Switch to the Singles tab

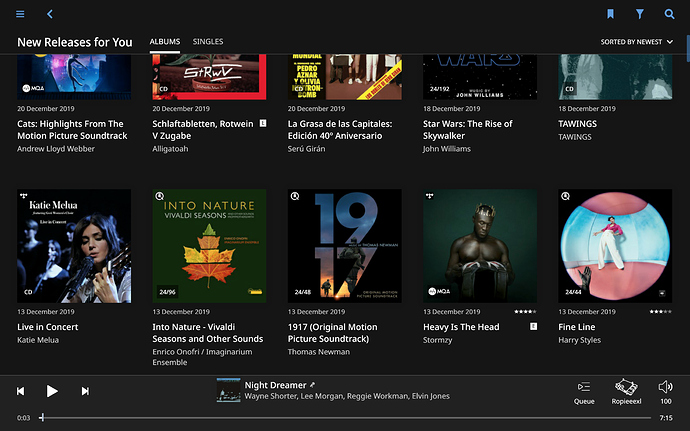pos(208,41)
